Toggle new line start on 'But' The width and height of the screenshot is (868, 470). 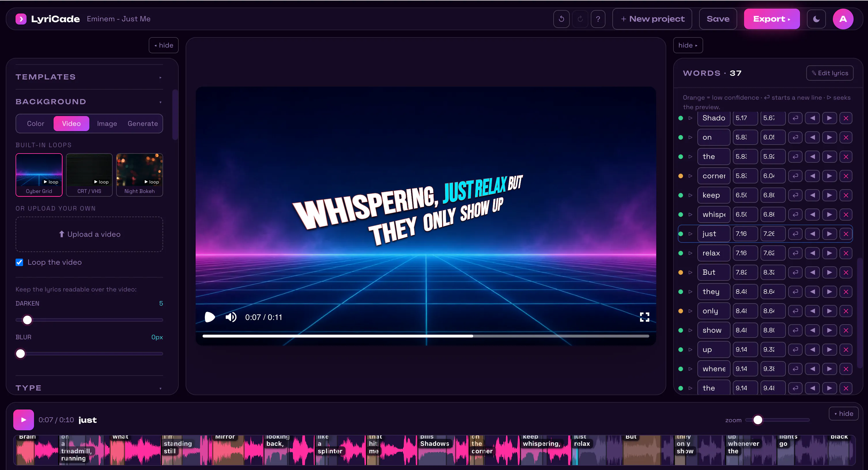point(795,272)
